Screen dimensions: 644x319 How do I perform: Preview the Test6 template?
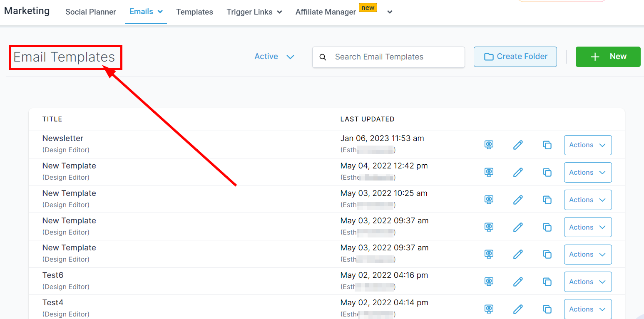pos(489,282)
